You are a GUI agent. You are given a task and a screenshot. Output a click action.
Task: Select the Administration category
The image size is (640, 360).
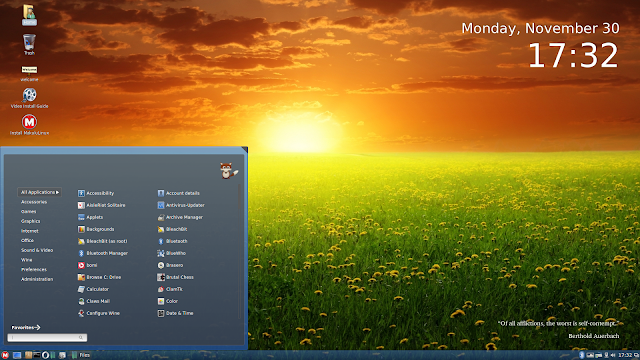click(x=37, y=279)
